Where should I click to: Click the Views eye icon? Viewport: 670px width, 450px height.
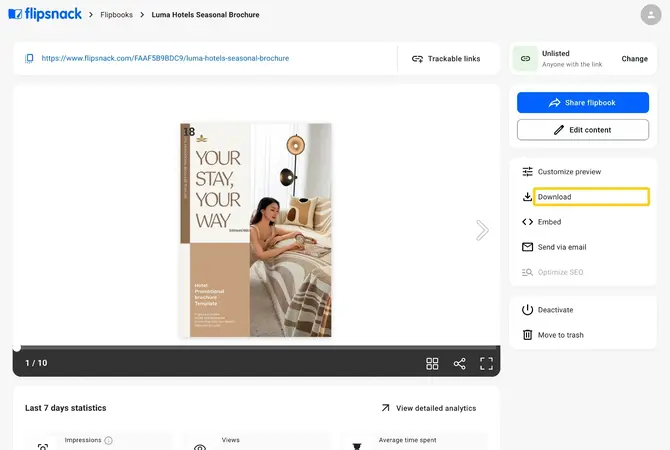pyautogui.click(x=200, y=447)
